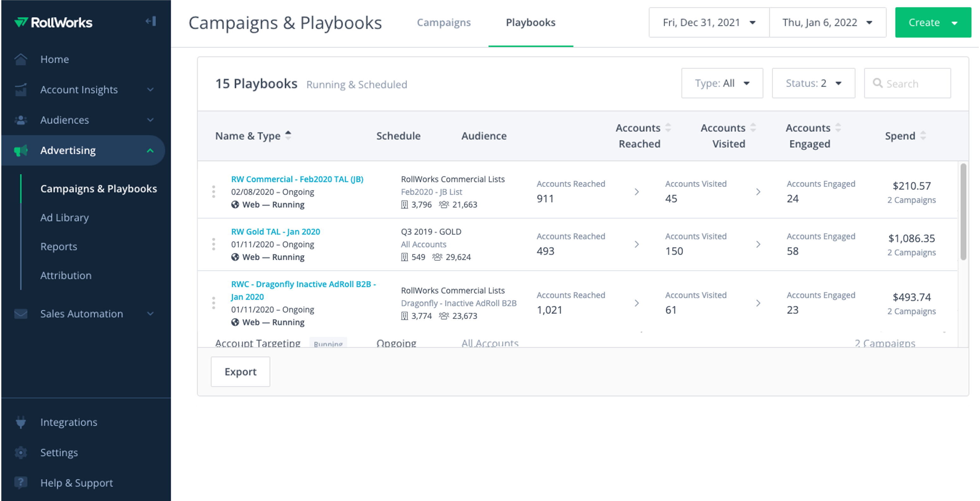980x501 pixels.
Task: Click the Audiences people icon
Action: pos(21,120)
